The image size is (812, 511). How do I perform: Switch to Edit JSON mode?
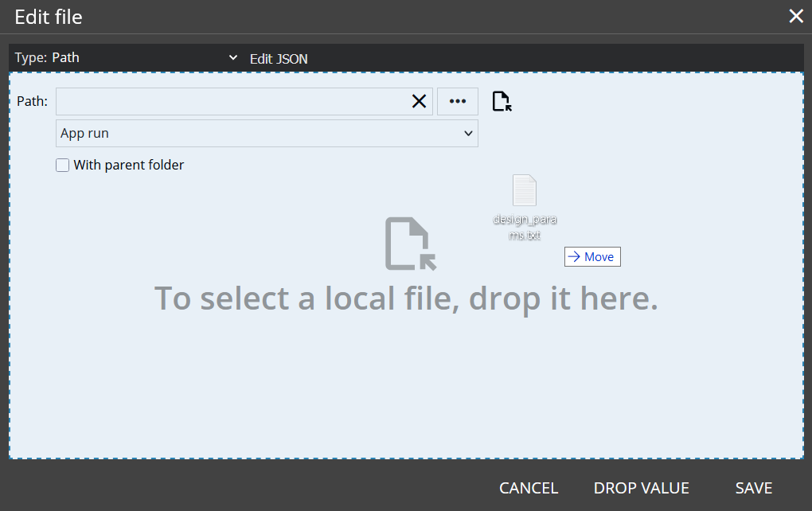pyautogui.click(x=279, y=58)
